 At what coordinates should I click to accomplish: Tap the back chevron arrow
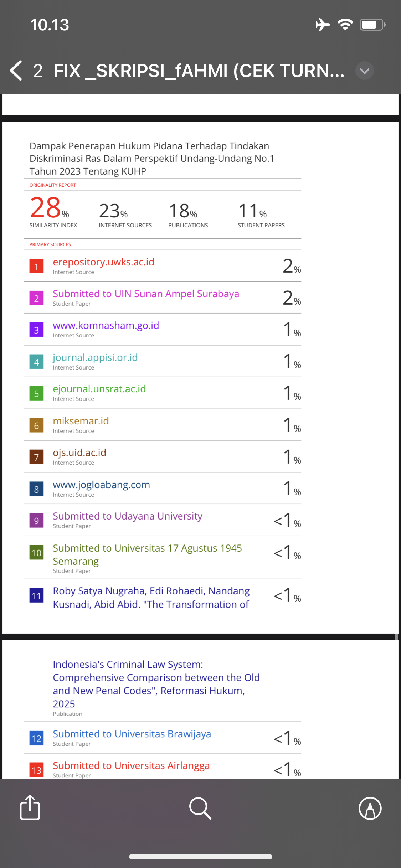[16, 71]
